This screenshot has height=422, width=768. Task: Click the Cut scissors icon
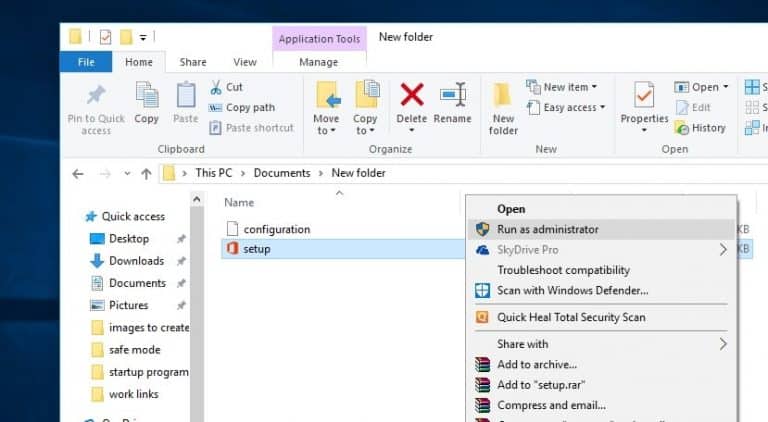pos(216,87)
